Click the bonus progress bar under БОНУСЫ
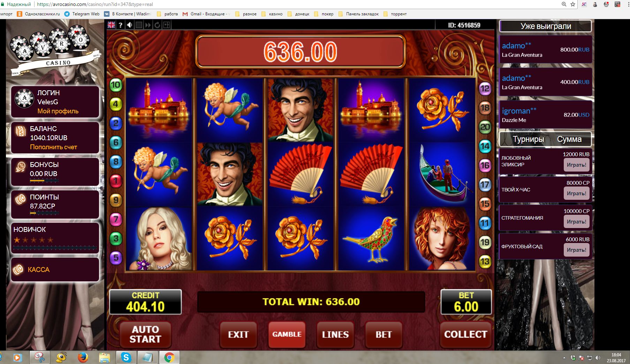630x364 pixels. click(44, 181)
